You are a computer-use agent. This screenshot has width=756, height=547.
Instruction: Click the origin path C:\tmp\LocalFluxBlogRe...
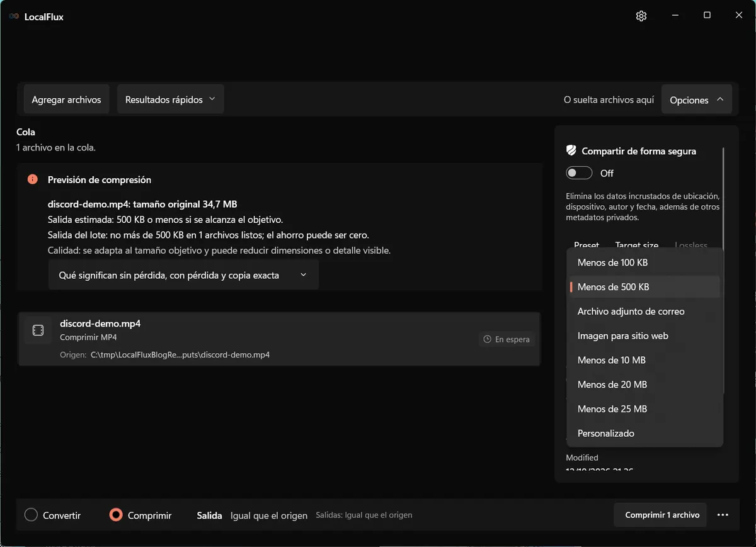tap(180, 354)
